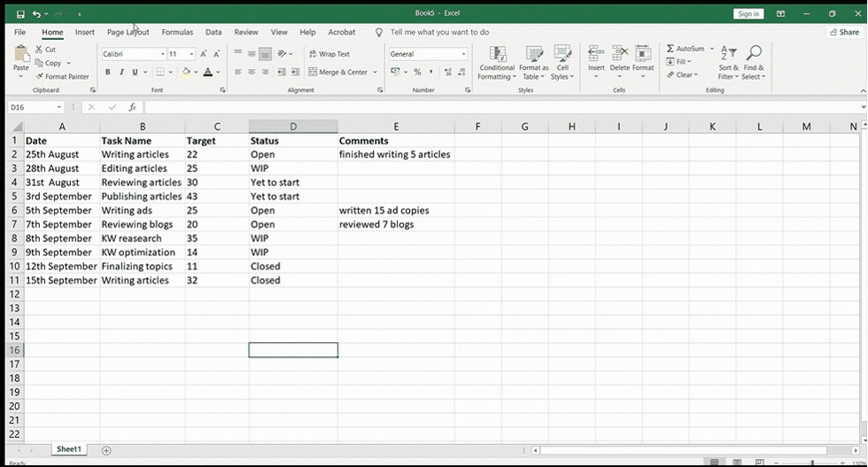Image resolution: width=868 pixels, height=467 pixels.
Task: Click the Sign in button
Action: 748,14
